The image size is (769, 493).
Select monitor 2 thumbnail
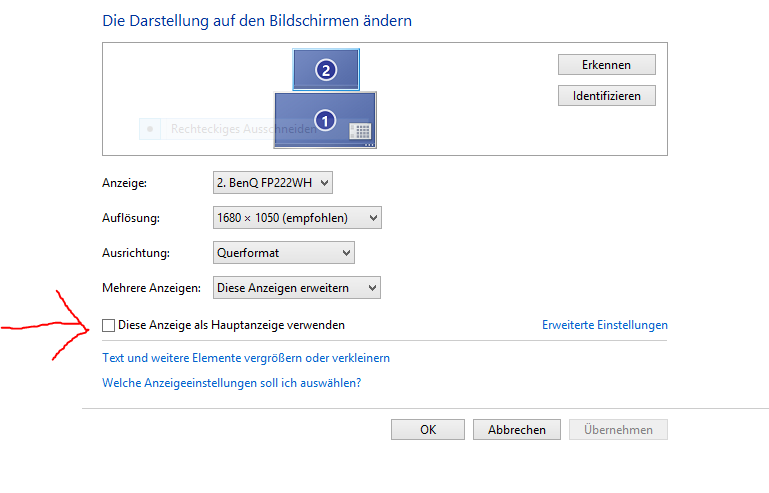[326, 70]
